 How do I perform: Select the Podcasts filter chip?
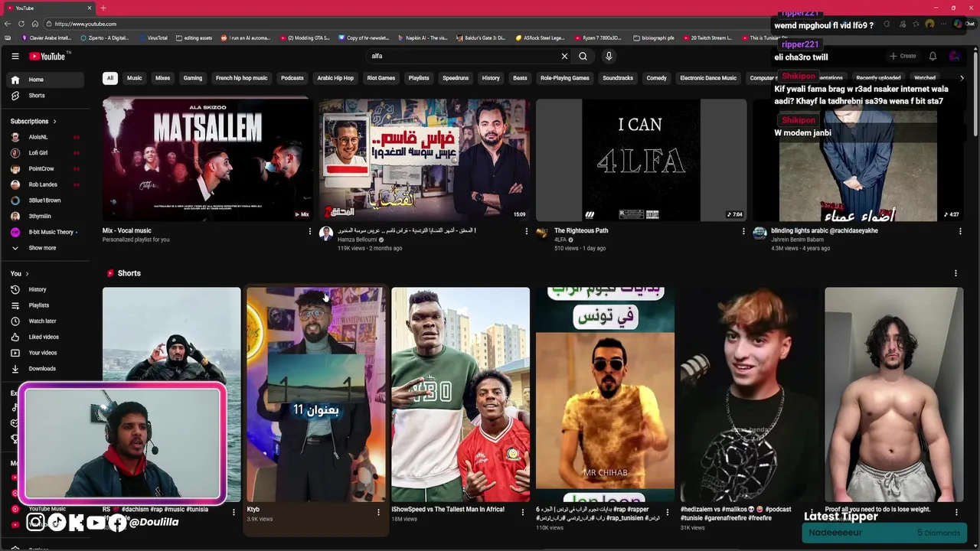292,78
